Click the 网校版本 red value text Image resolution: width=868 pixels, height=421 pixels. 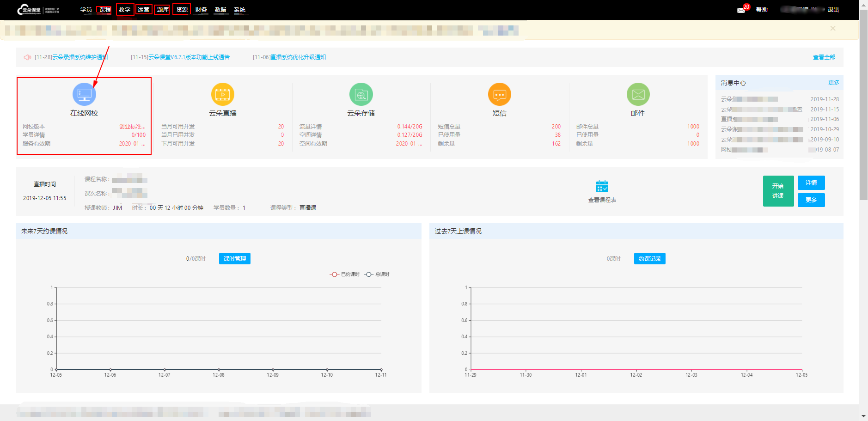(132, 127)
